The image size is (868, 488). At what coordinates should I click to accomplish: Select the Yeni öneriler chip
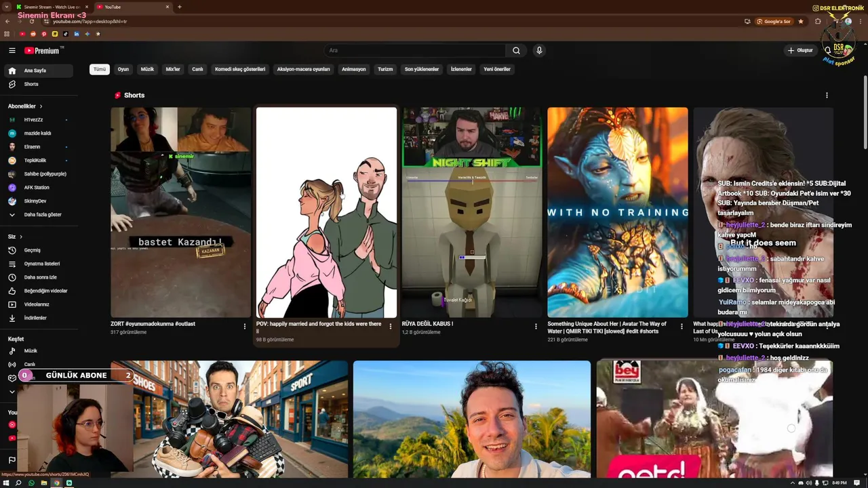[497, 69]
